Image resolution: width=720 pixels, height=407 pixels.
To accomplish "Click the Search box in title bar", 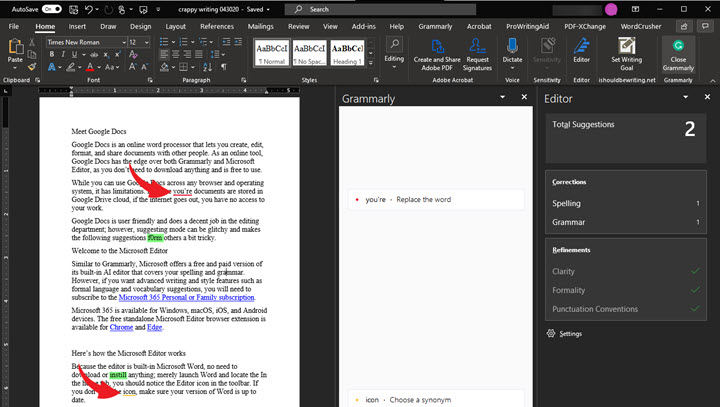I will point(380,9).
